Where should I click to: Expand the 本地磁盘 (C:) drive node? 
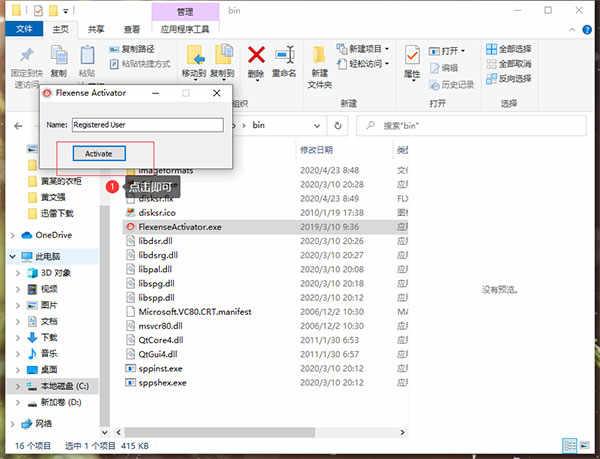18,386
